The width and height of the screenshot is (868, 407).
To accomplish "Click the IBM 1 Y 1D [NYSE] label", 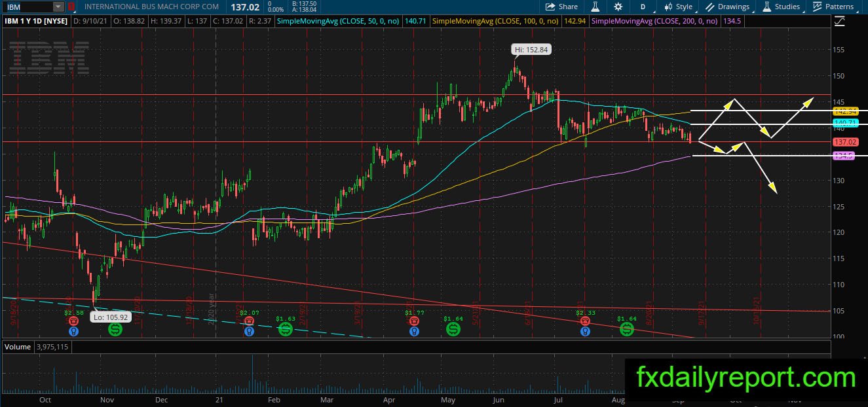I will tap(37, 21).
